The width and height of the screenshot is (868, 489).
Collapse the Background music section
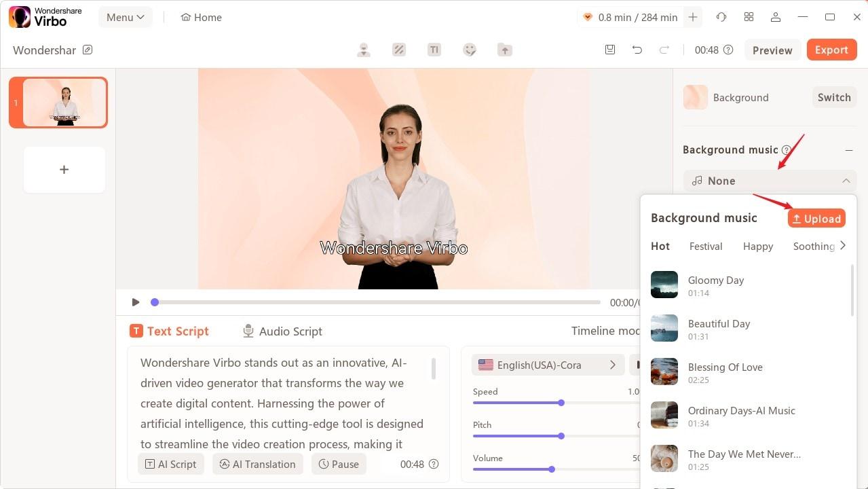[x=848, y=150]
